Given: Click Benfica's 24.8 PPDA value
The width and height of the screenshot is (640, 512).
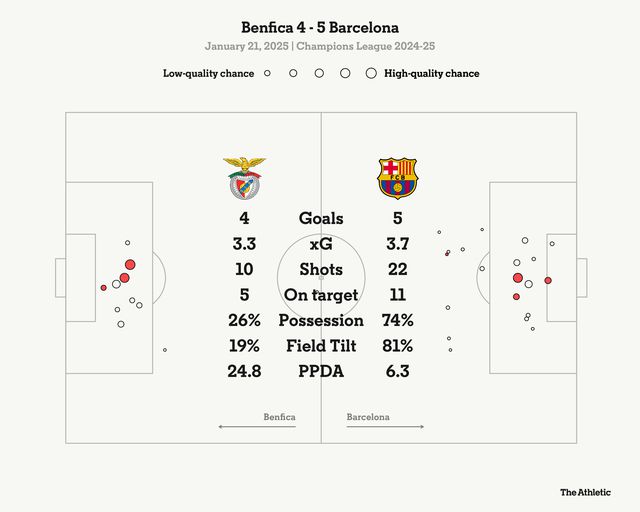Looking at the screenshot, I should tap(244, 372).
